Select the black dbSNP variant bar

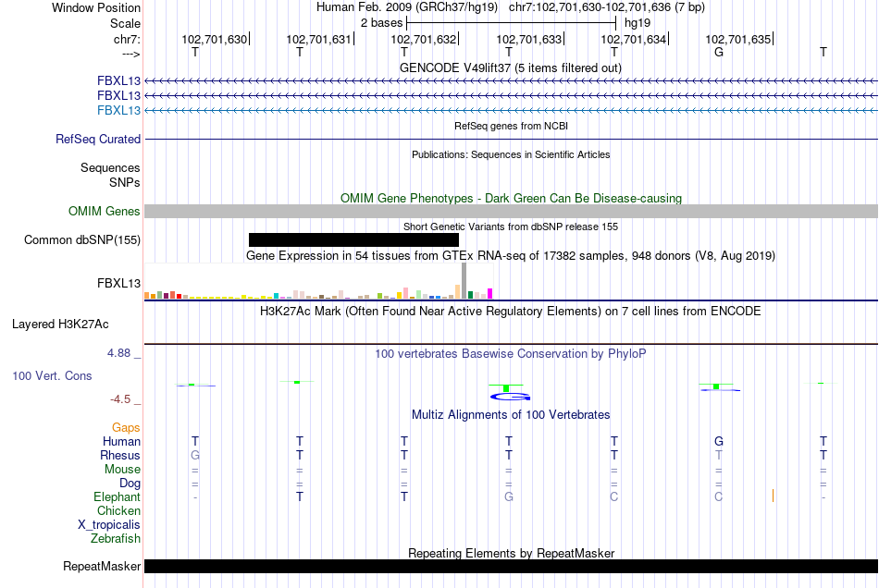point(353,239)
